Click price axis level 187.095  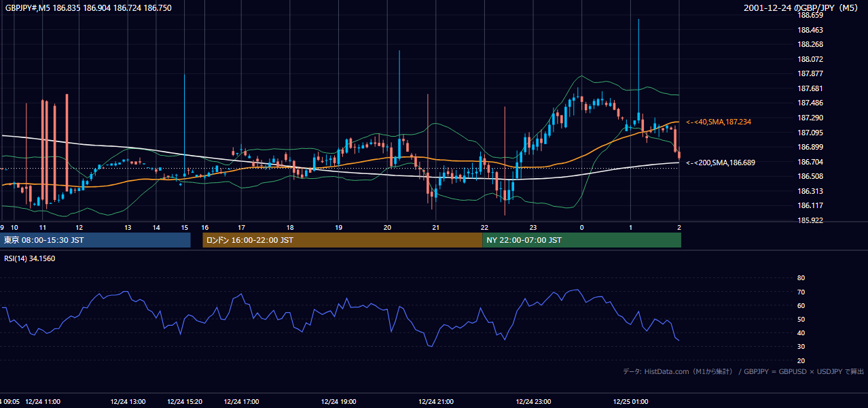pos(810,133)
